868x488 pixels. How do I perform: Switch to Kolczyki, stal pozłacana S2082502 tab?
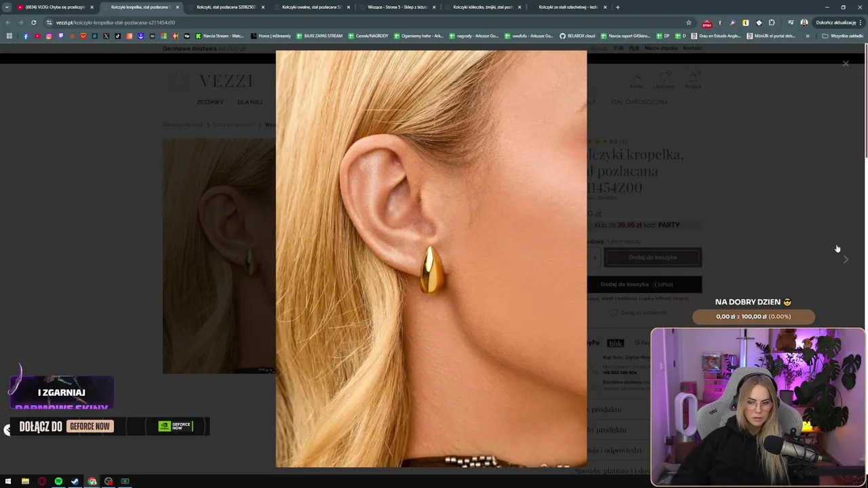click(x=226, y=7)
